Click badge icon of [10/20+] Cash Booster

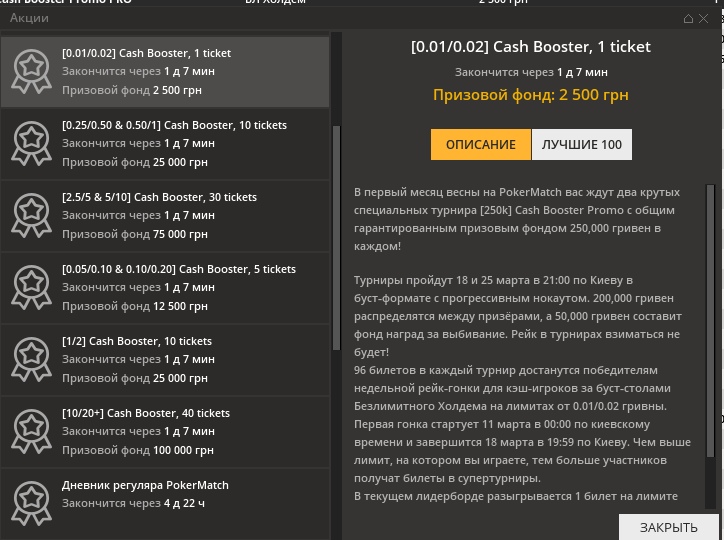tap(31, 432)
